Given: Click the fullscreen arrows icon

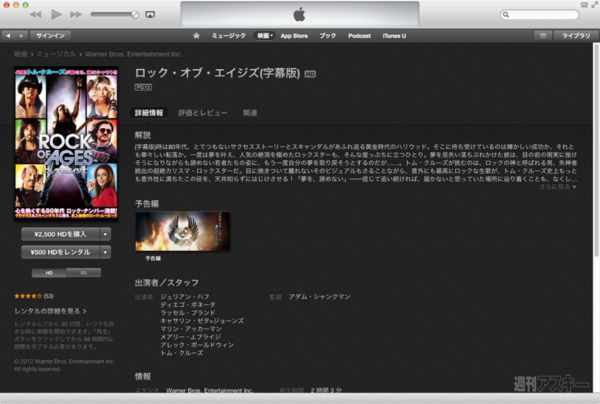Looking at the screenshot, I should click(x=593, y=5).
